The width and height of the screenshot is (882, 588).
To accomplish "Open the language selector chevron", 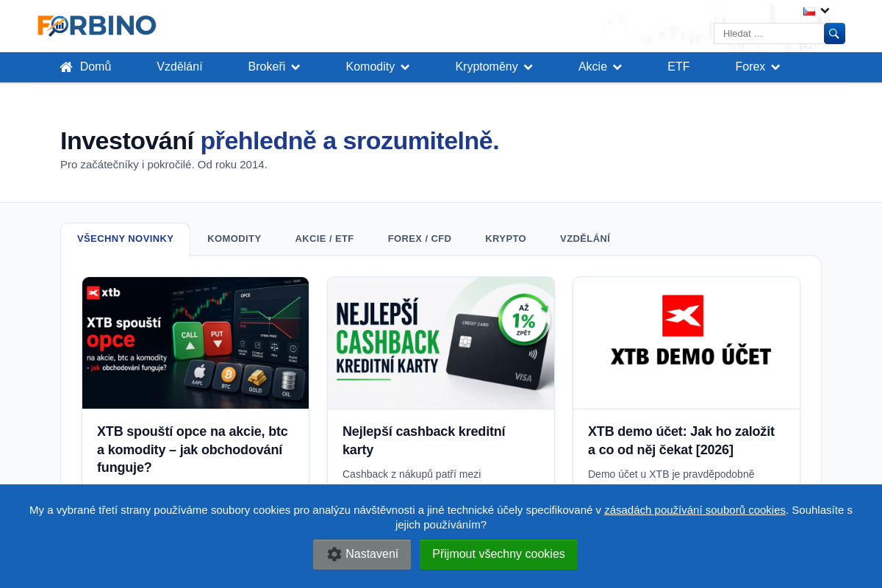I will [825, 11].
